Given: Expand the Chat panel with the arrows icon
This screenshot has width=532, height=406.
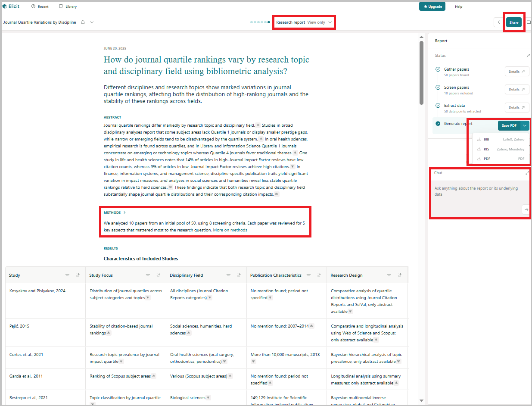Looking at the screenshot, I should point(527,173).
